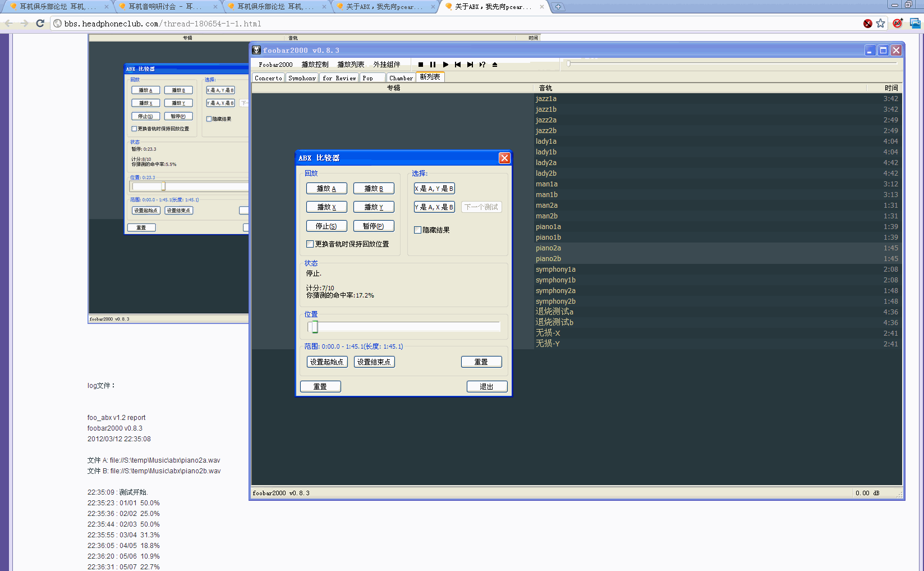924x571 pixels.
Task: Choose 'Y 是 A, X 是 B'
Action: [434, 207]
